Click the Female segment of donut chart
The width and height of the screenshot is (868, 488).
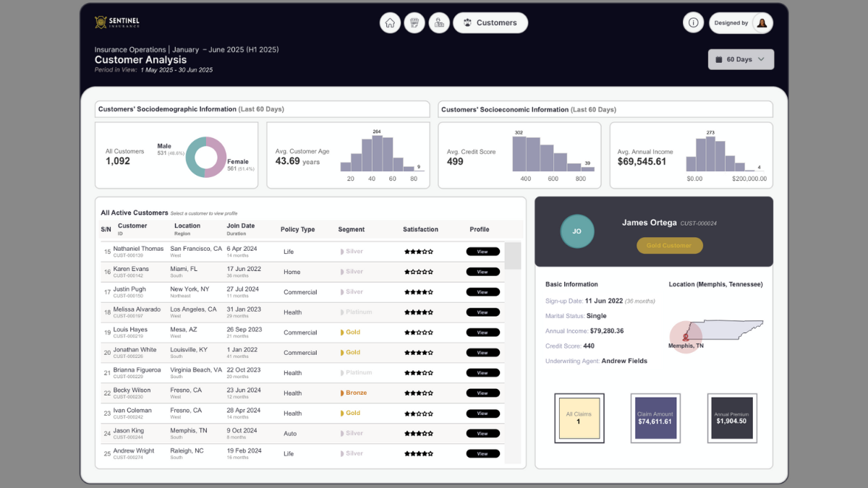point(216,157)
